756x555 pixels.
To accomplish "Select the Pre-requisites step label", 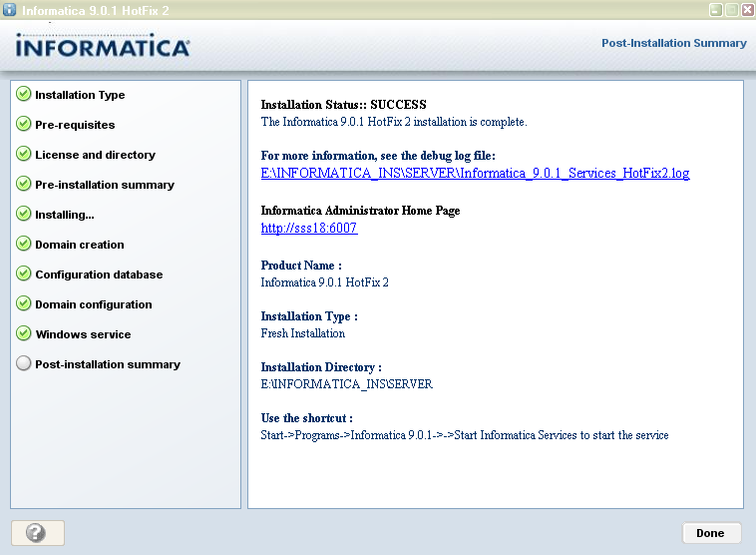I will coord(75,125).
